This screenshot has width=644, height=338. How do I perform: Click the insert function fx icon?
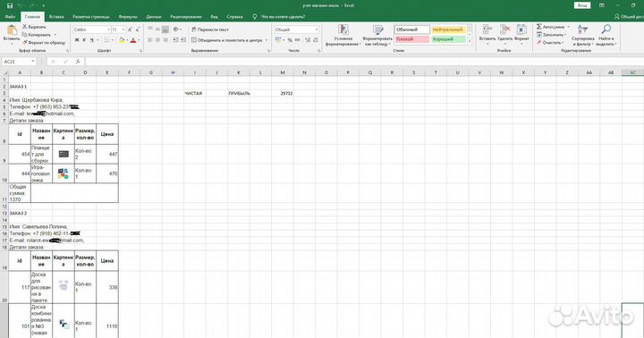[78, 61]
